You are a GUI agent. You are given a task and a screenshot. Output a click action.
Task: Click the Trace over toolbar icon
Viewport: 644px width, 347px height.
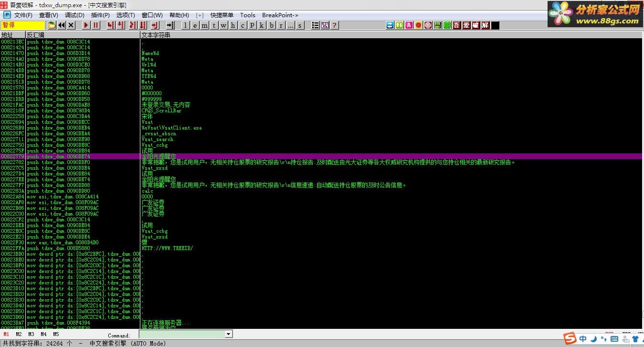pos(143,25)
